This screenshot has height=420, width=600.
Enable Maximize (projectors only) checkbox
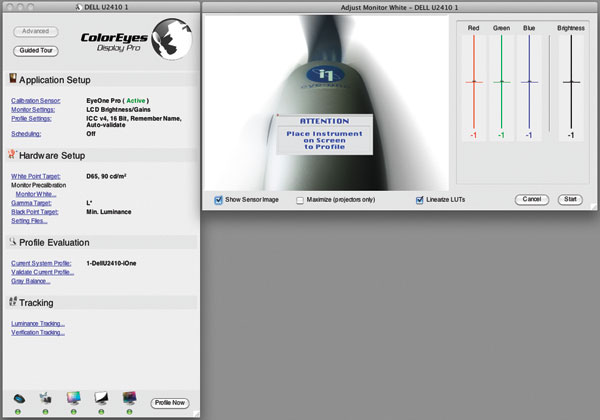[300, 200]
